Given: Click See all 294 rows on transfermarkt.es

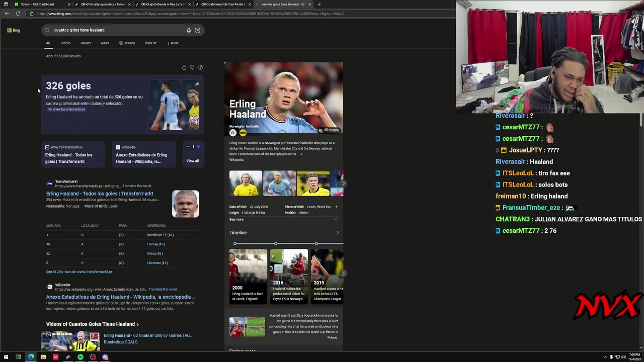Looking at the screenshot, I should [x=79, y=272].
